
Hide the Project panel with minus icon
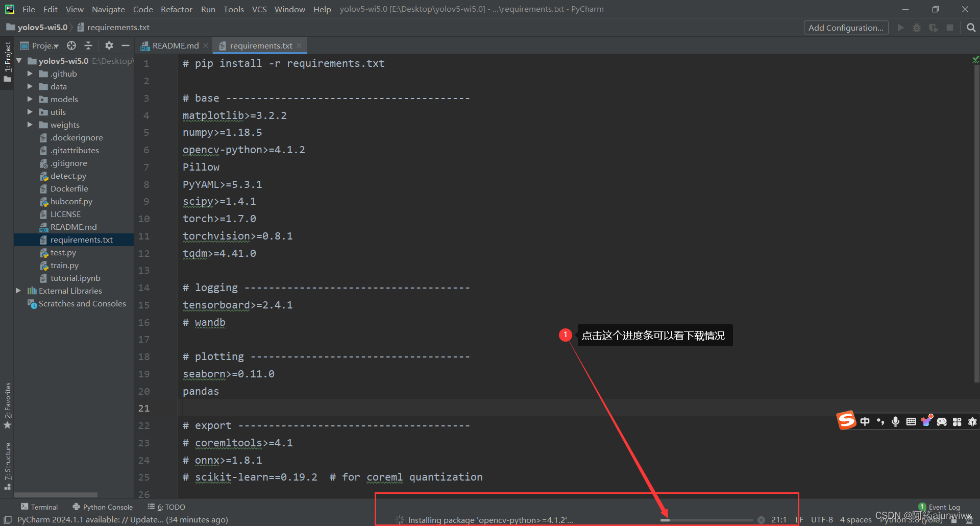pos(126,45)
